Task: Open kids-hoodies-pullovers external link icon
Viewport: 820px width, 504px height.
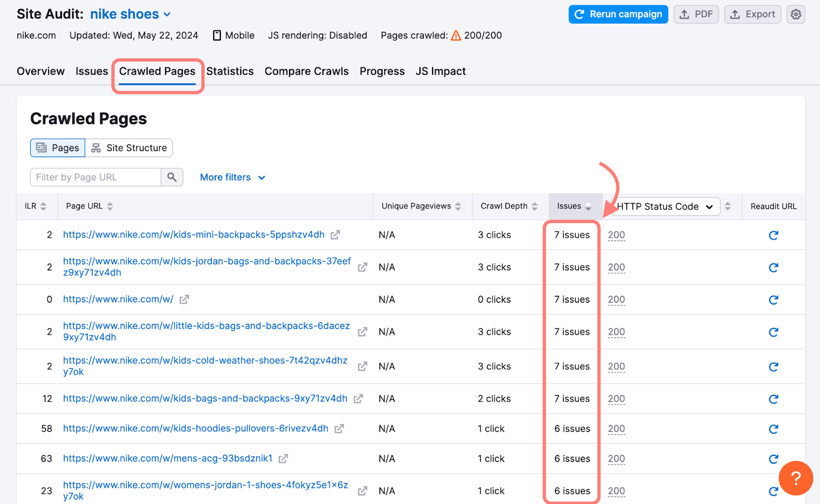Action: pyautogui.click(x=339, y=429)
